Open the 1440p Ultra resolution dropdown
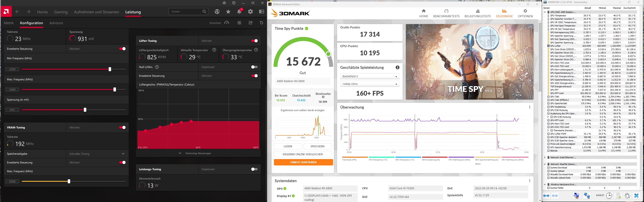This screenshot has height=202, width=644. [x=369, y=84]
